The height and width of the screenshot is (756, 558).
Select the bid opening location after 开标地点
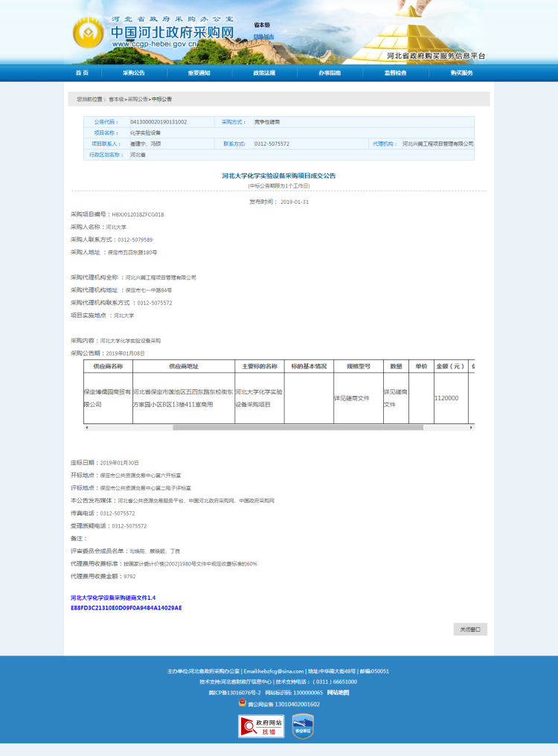pos(141,475)
